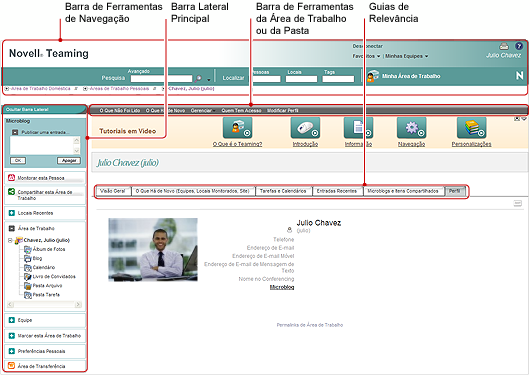Open the Navegação tutorial gear icon
530x375 pixels.
[x=411, y=128]
